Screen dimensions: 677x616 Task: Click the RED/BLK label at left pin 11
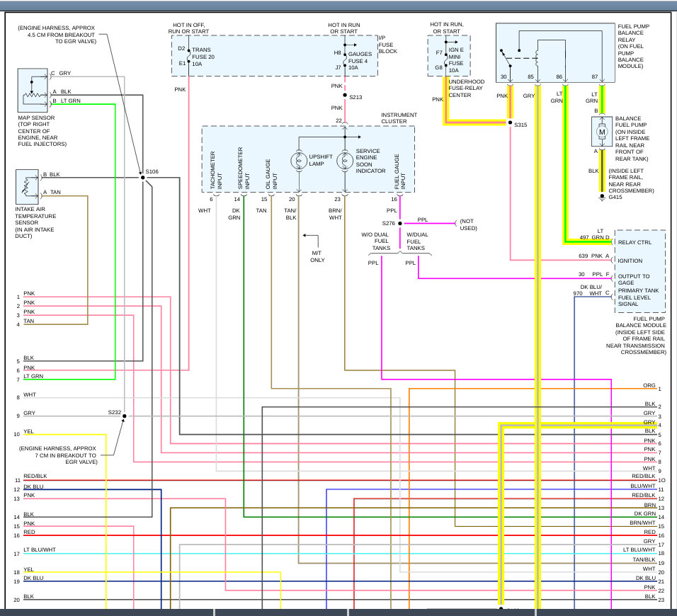pos(35,476)
